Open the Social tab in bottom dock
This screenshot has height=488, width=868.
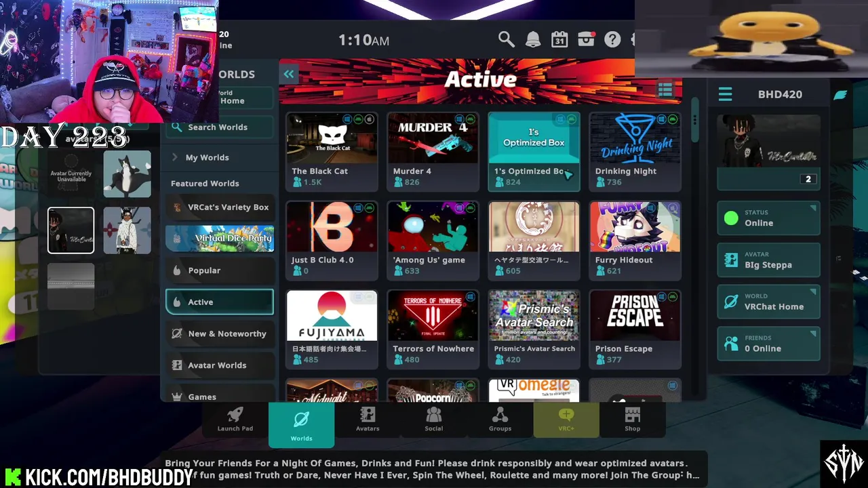pyautogui.click(x=434, y=419)
